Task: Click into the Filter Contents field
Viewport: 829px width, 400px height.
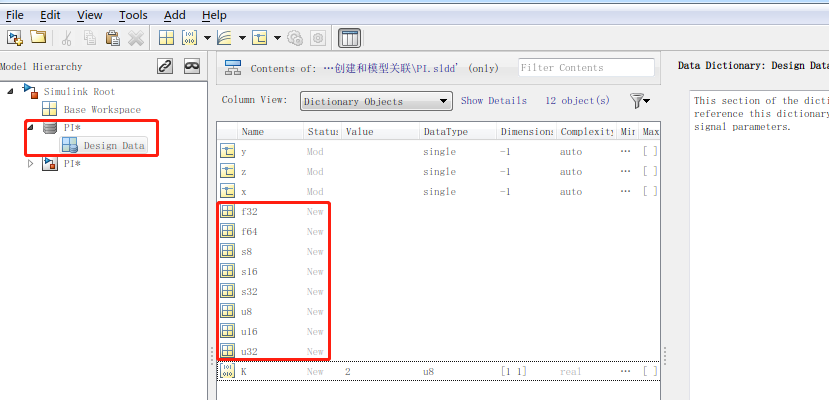Action: (586, 68)
